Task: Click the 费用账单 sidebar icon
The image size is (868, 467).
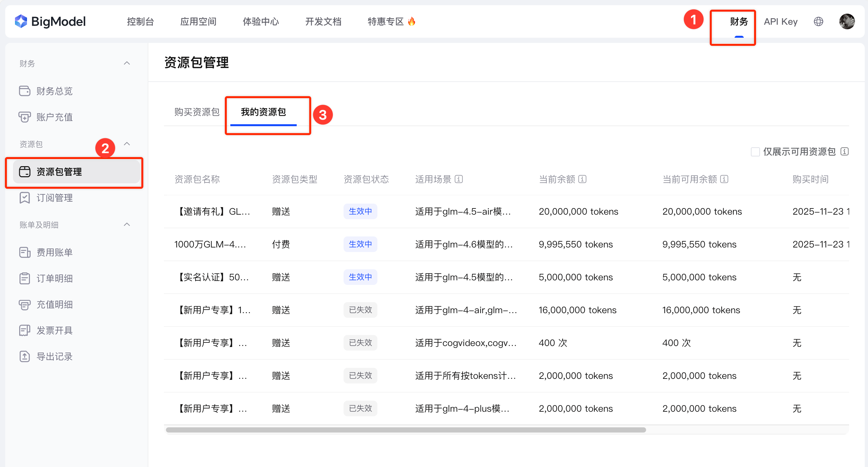Action: 25,252
